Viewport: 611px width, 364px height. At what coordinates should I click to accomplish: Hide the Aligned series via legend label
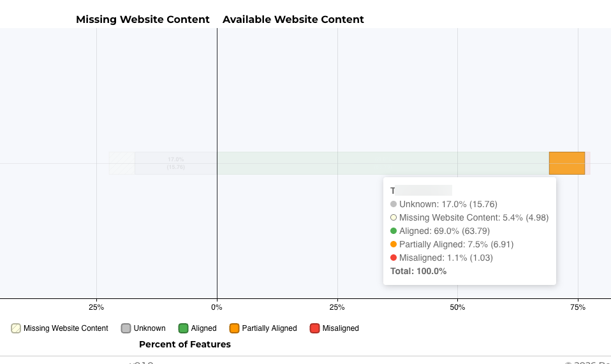pyautogui.click(x=203, y=328)
